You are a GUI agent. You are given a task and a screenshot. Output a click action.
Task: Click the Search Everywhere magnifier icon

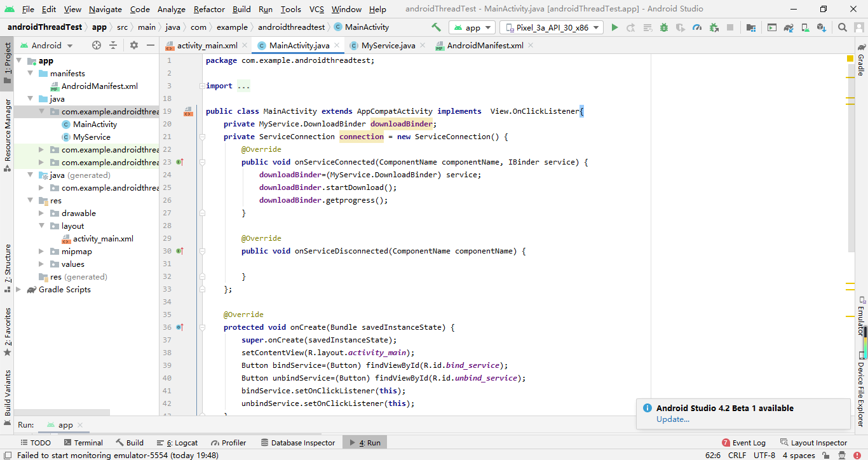842,27
